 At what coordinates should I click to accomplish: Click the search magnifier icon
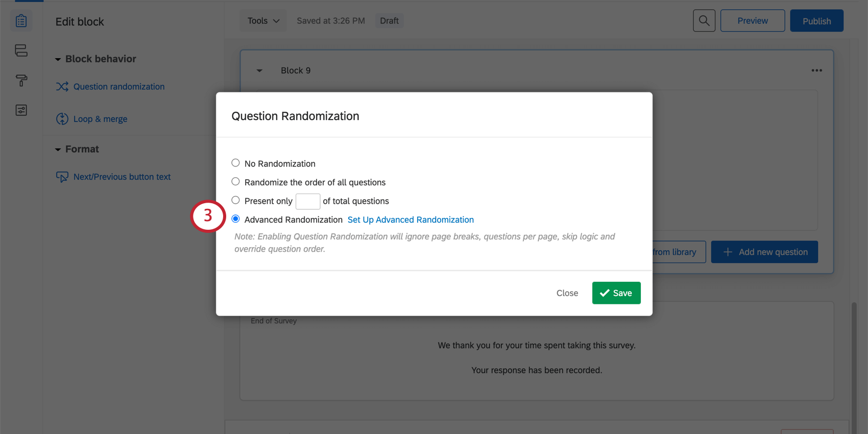coord(704,21)
